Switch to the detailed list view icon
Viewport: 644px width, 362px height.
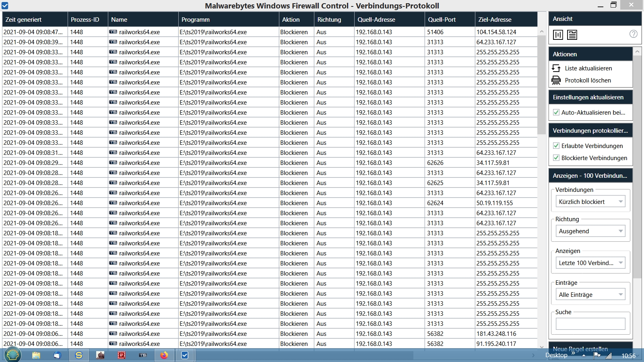572,35
